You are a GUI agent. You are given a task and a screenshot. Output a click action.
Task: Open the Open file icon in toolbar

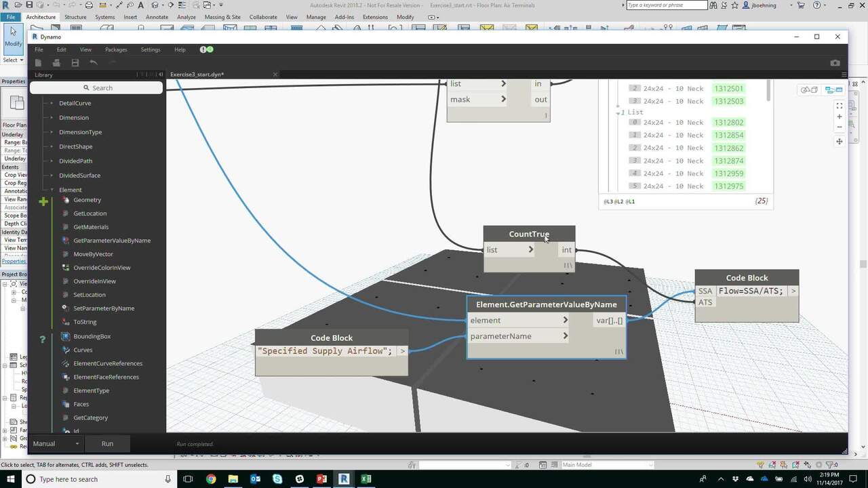(x=57, y=63)
